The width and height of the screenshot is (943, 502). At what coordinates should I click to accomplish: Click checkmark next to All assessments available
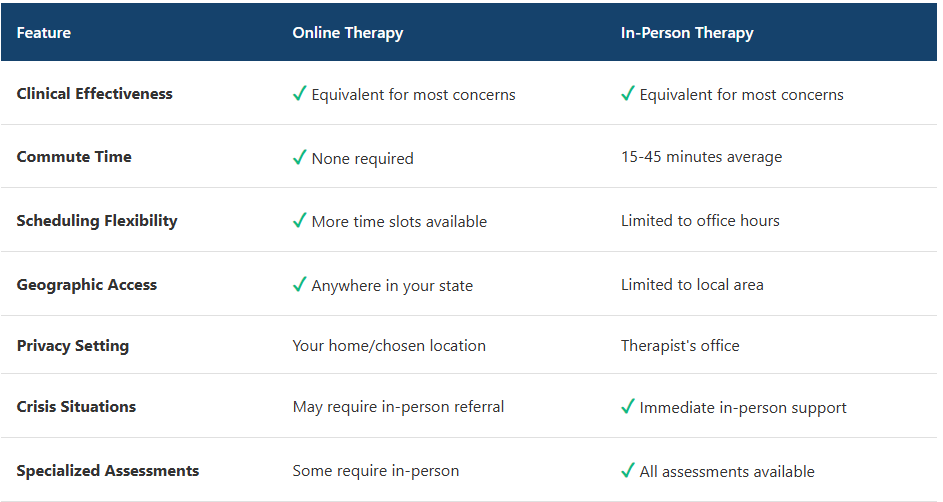[627, 470]
